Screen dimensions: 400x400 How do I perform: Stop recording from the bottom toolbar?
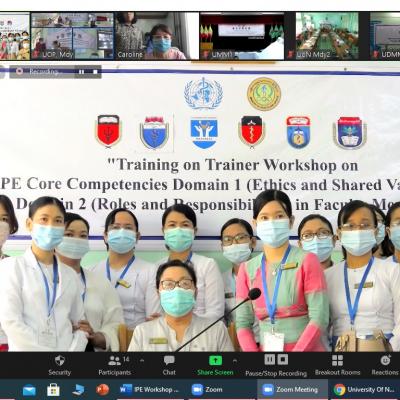click(283, 360)
